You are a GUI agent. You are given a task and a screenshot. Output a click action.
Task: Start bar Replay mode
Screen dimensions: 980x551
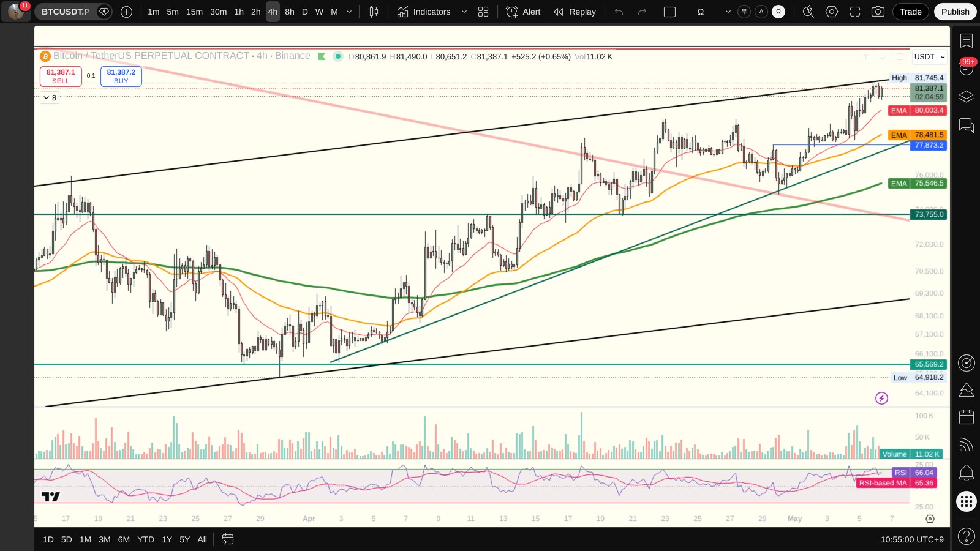(575, 12)
